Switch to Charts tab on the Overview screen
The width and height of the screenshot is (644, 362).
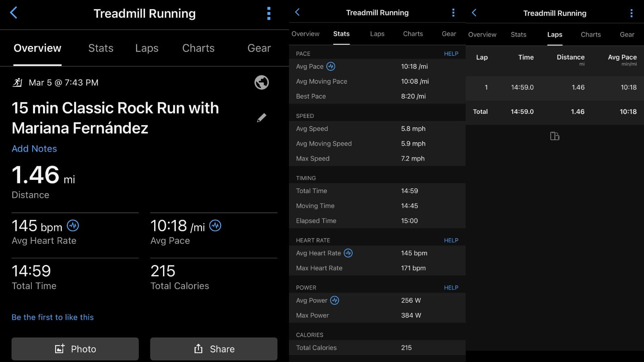(198, 48)
